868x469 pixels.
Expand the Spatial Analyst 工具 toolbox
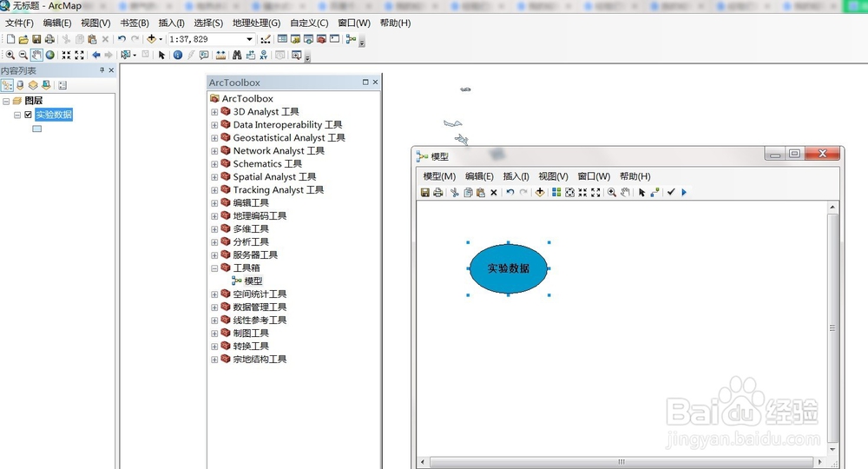pos(214,177)
